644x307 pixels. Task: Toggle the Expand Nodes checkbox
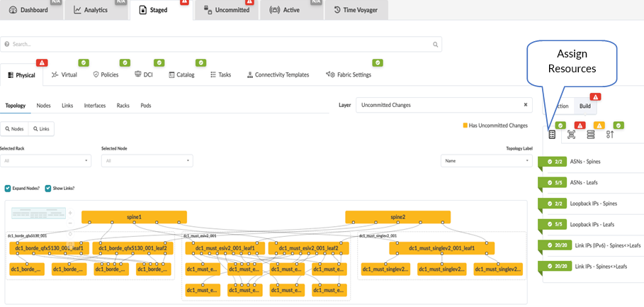tap(8, 188)
